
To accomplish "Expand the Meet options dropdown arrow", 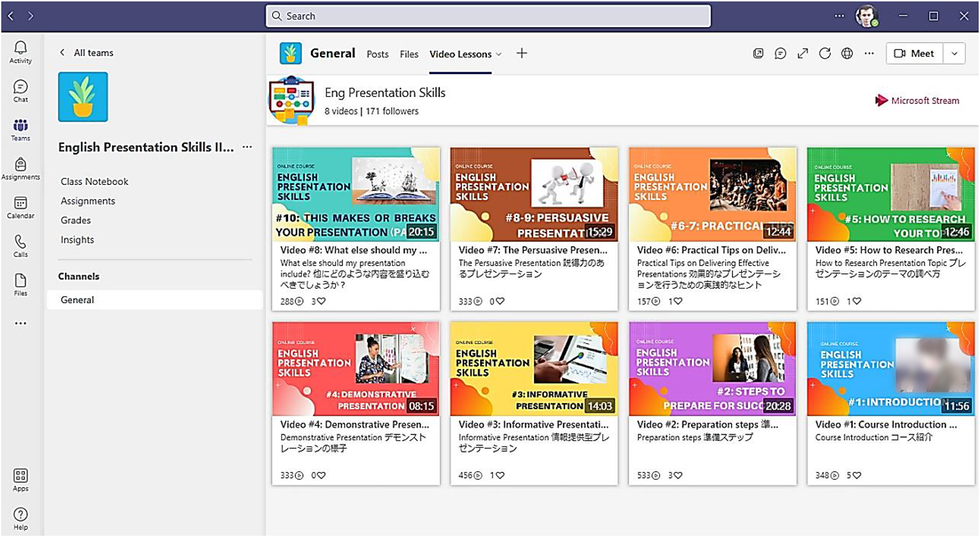I will (954, 53).
